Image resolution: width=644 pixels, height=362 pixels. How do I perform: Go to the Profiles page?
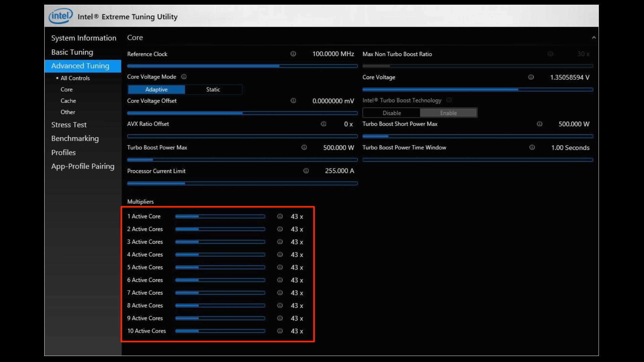point(63,152)
